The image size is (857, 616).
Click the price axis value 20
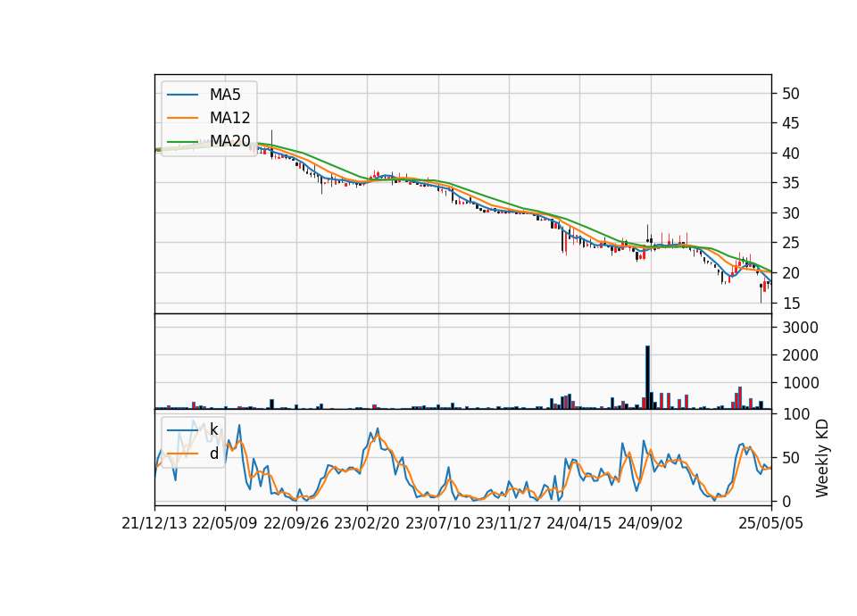(790, 273)
